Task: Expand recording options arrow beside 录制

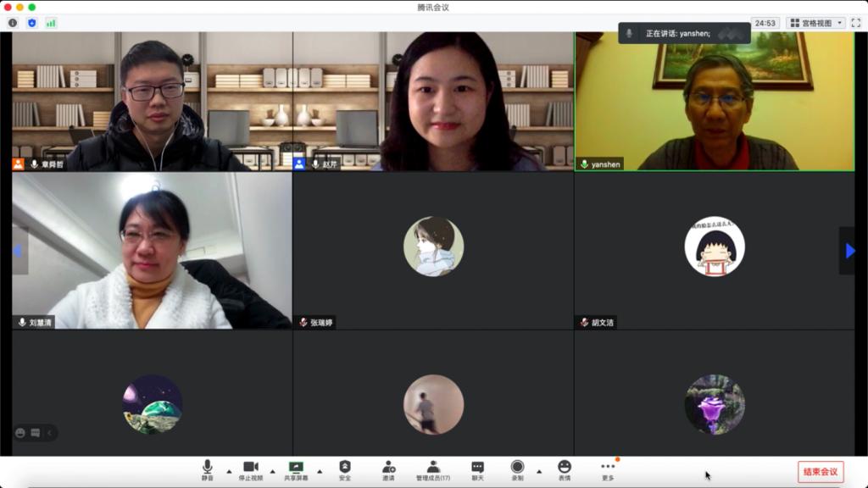Action: (x=538, y=472)
